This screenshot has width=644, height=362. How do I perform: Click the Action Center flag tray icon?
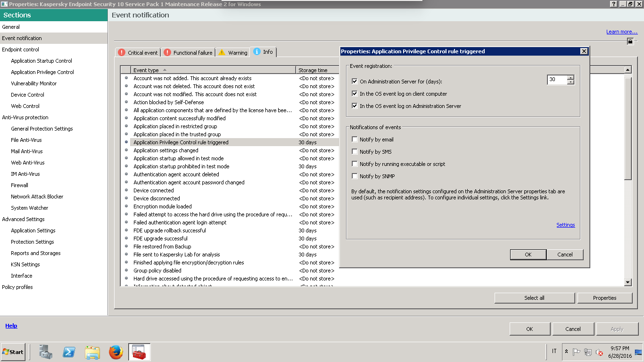click(x=576, y=352)
